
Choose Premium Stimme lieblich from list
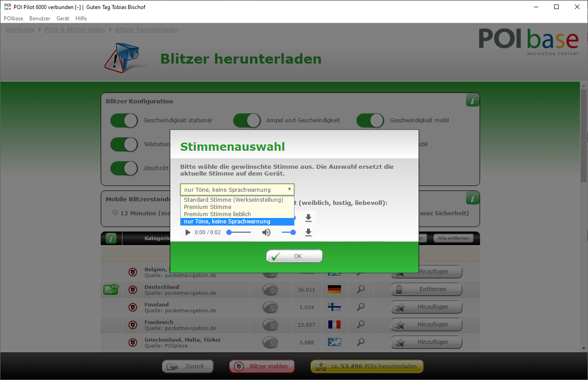[x=217, y=214]
